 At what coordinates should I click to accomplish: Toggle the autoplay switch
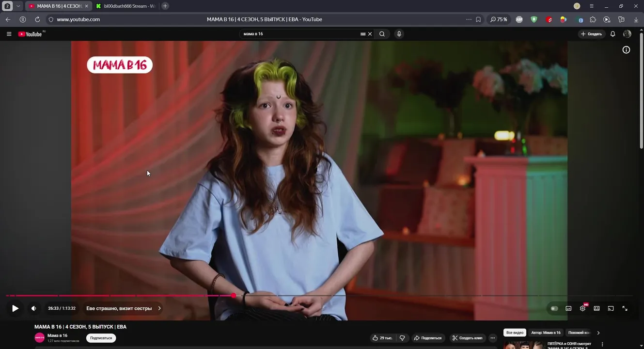pos(554,308)
